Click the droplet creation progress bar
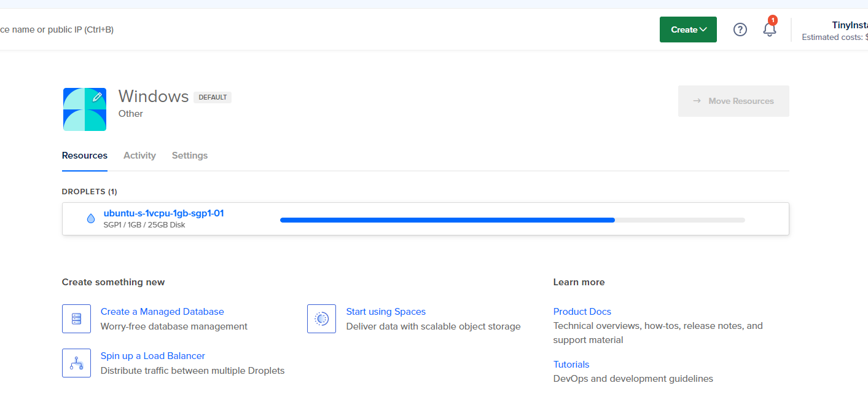This screenshot has width=868, height=399. pyautogui.click(x=512, y=219)
